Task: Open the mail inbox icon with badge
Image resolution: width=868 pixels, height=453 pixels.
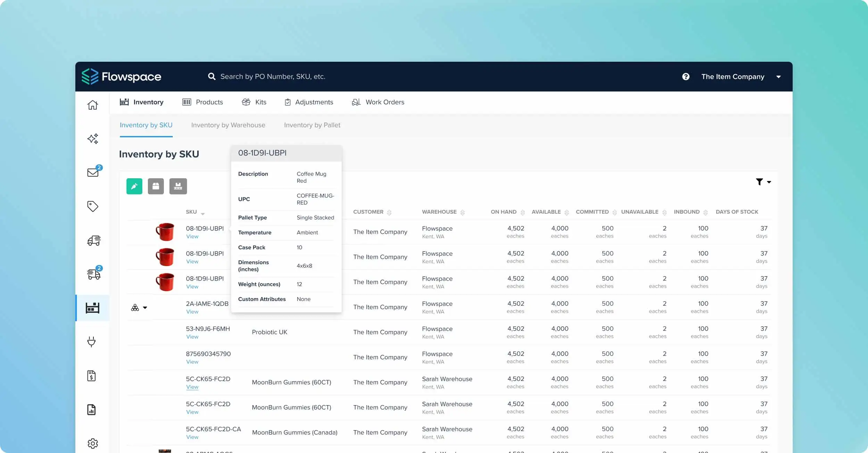Action: (x=94, y=171)
